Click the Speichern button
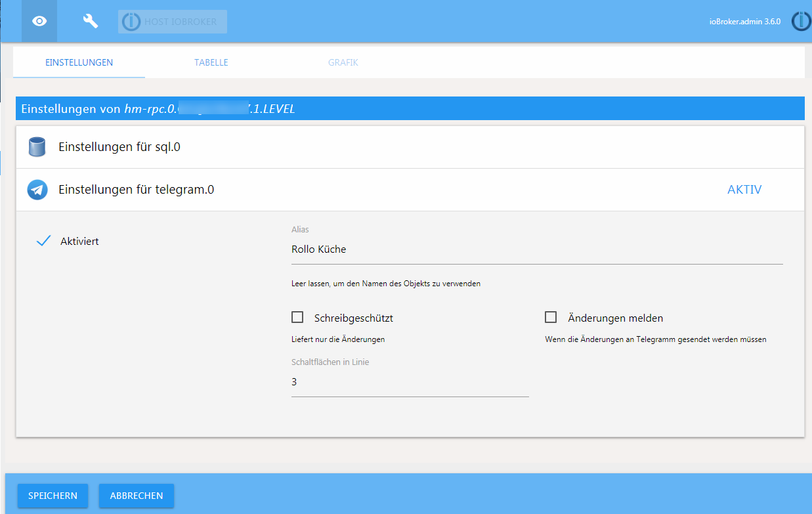The height and width of the screenshot is (514, 812). coord(53,496)
